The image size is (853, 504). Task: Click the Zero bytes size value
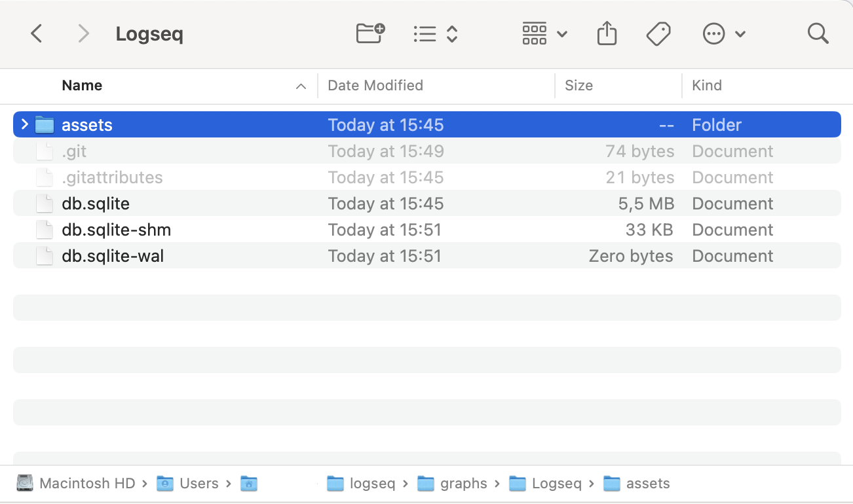[631, 256]
